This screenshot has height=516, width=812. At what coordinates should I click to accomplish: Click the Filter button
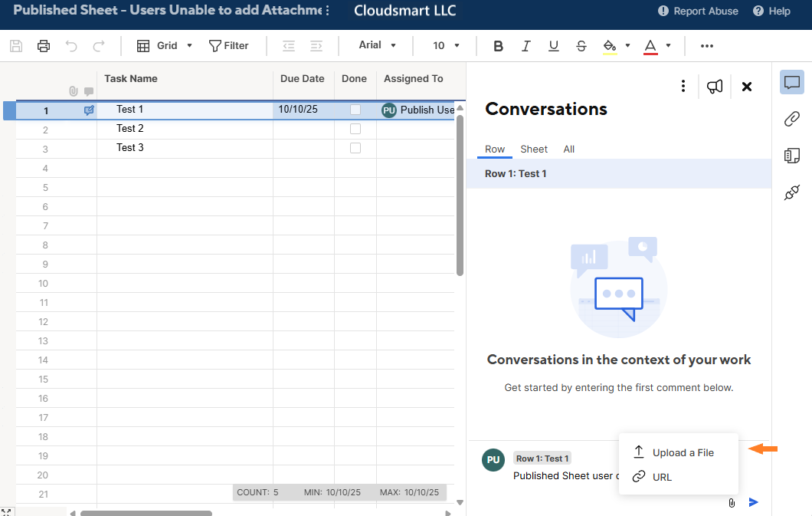229,46
